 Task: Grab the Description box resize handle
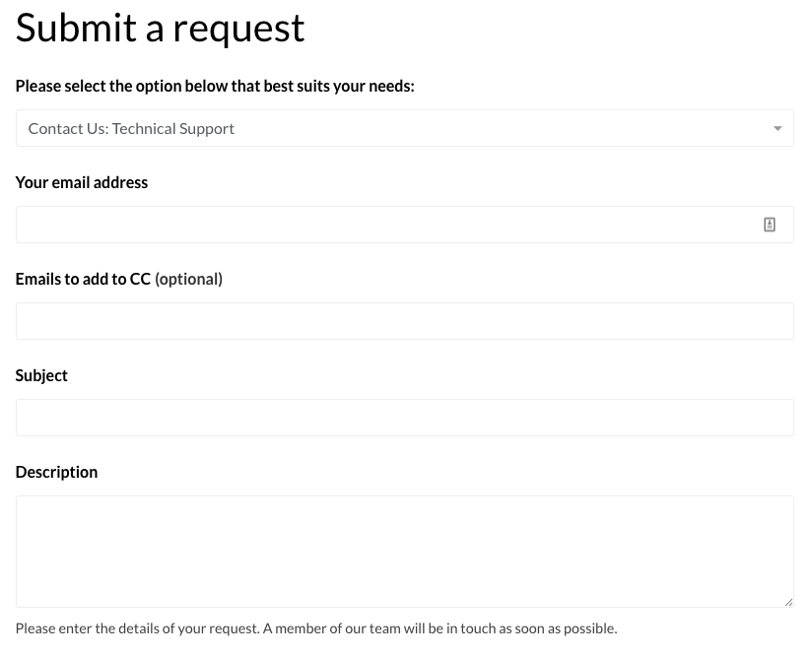click(x=788, y=602)
